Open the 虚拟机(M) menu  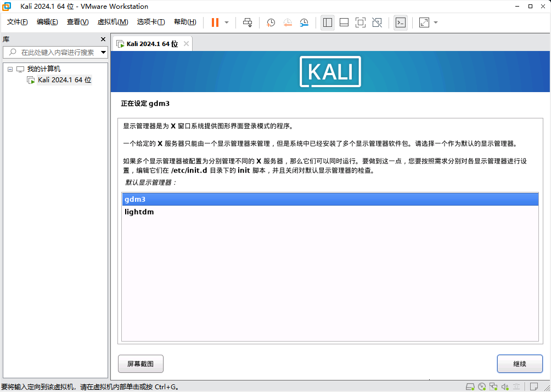113,22
